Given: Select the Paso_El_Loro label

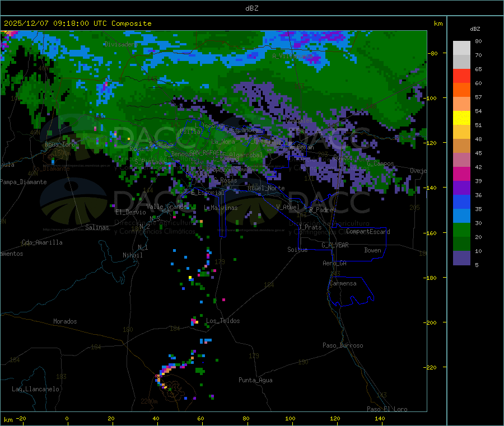Looking at the screenshot, I should [x=387, y=409].
